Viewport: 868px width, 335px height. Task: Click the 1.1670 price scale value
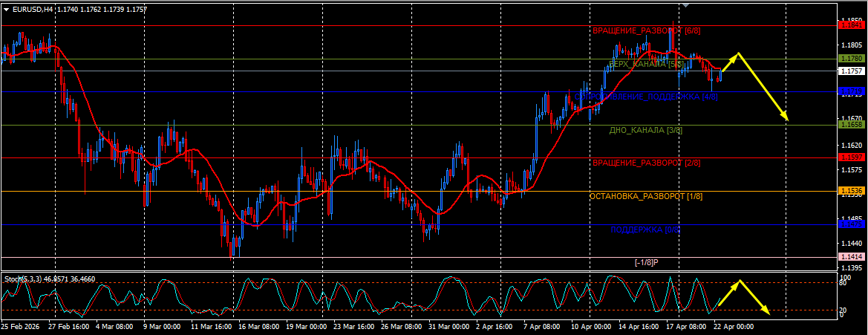(x=851, y=119)
